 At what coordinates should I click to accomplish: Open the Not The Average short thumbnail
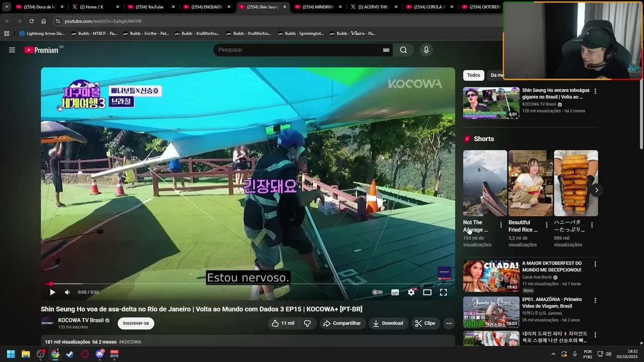pos(485,183)
